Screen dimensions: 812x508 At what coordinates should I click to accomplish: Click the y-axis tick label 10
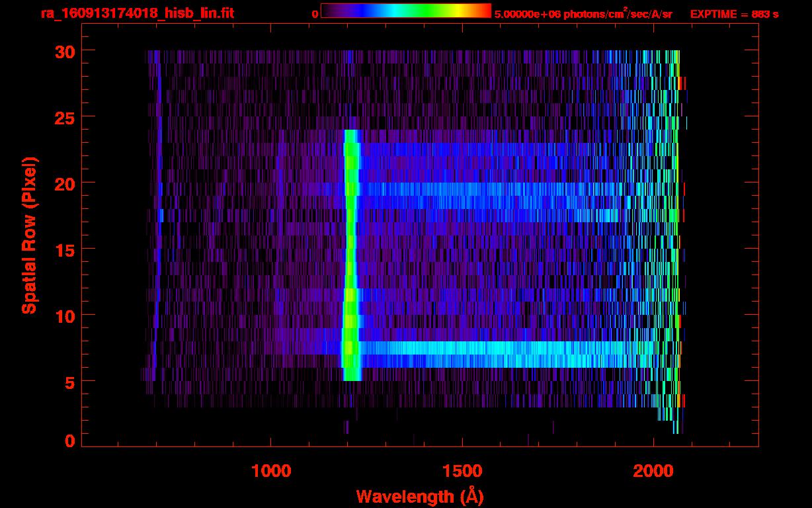coord(65,316)
